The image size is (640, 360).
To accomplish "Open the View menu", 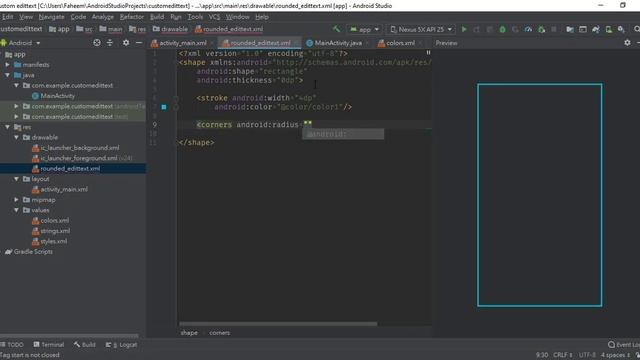I will click(26, 17).
